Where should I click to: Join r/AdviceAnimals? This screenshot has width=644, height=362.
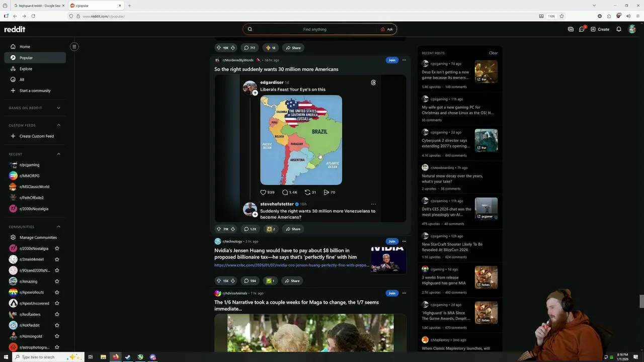pos(392,293)
